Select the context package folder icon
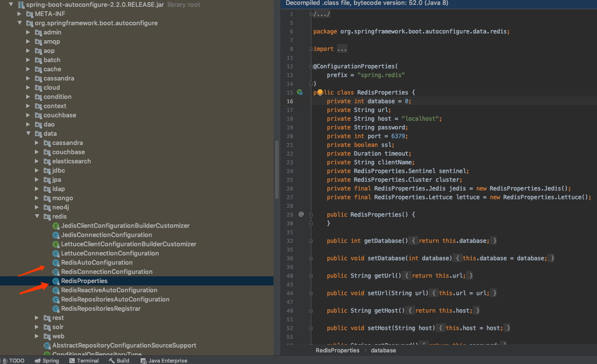597x364 pixels. pyautogui.click(x=38, y=106)
